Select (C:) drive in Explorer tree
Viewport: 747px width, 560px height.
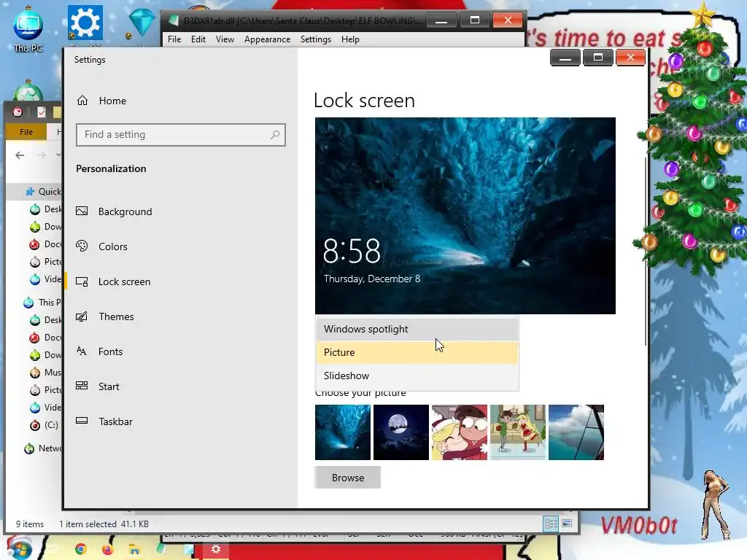pos(44,425)
